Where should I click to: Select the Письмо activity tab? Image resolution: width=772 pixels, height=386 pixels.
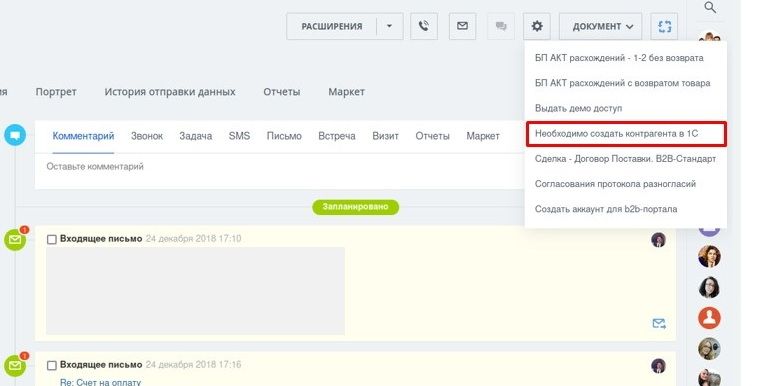pyautogui.click(x=284, y=136)
